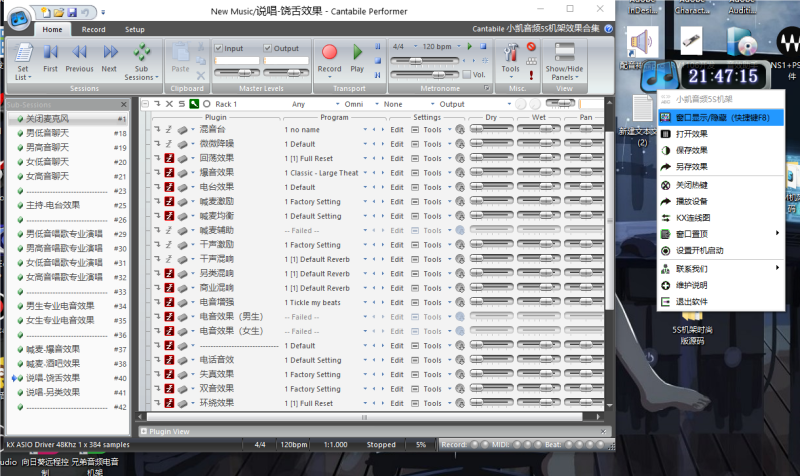This screenshot has height=476, width=800.
Task: Open the Output dropdown on Rack 1
Action: 509,104
